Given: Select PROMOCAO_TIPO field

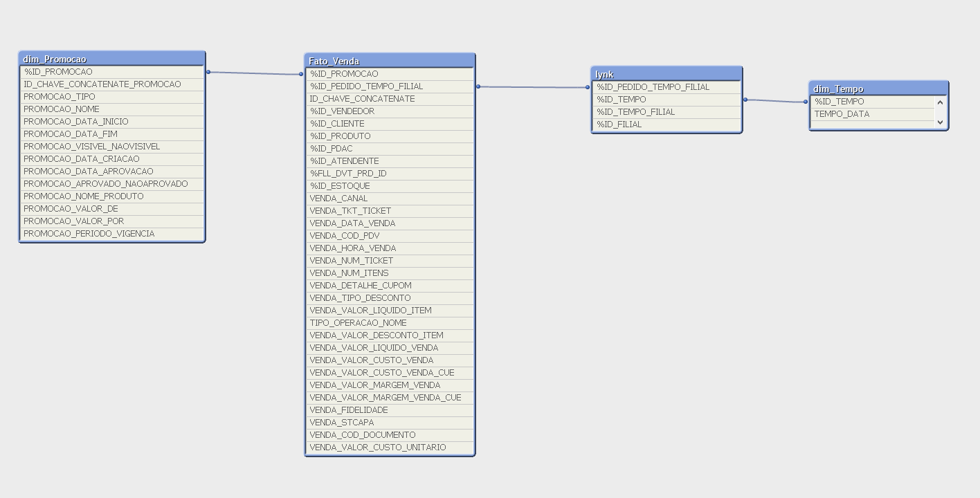Looking at the screenshot, I should pos(112,97).
